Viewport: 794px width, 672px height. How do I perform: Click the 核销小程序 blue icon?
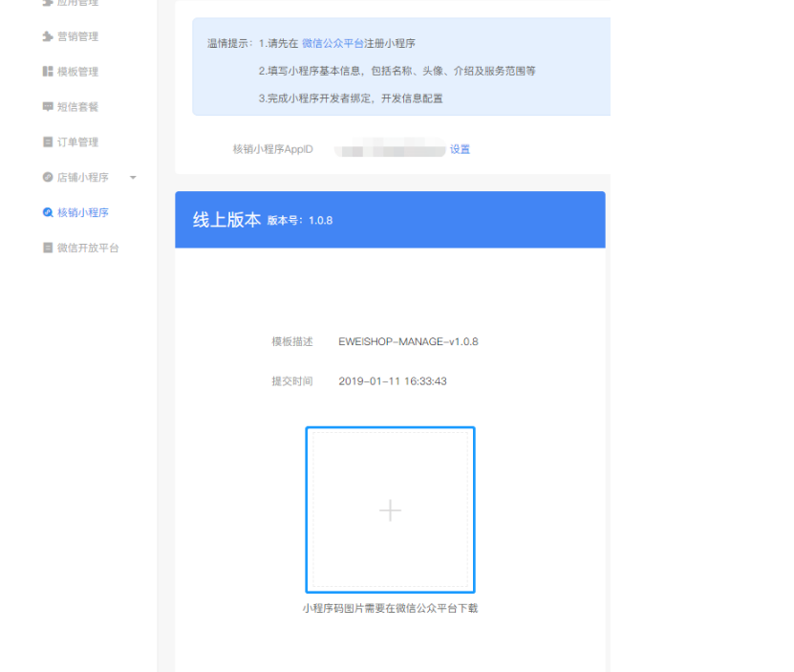click(x=48, y=212)
